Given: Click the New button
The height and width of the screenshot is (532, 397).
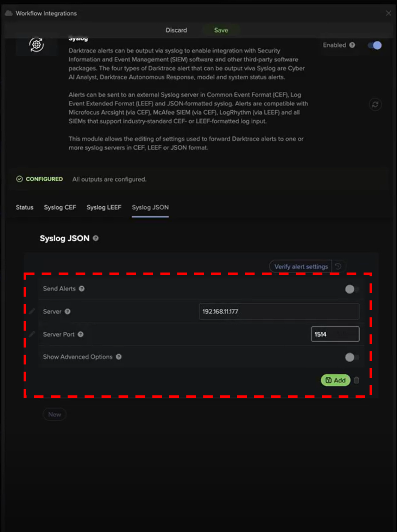Looking at the screenshot, I should click(55, 414).
